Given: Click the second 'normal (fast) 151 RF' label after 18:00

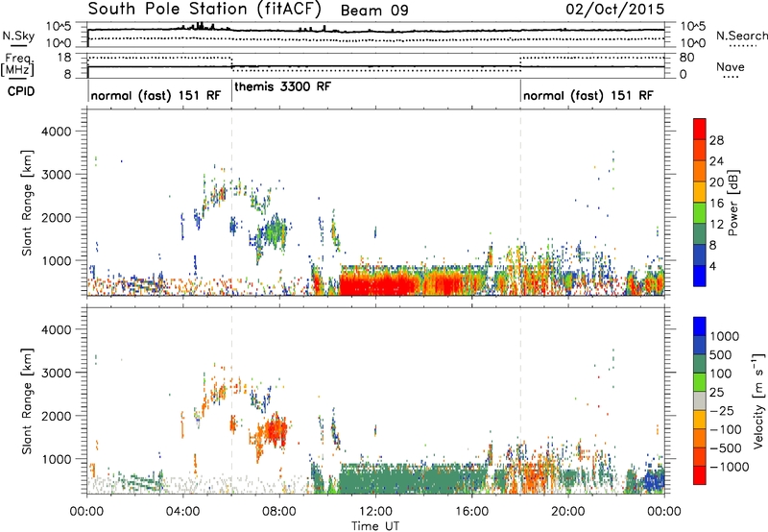Looking at the screenshot, I should pos(588,95).
